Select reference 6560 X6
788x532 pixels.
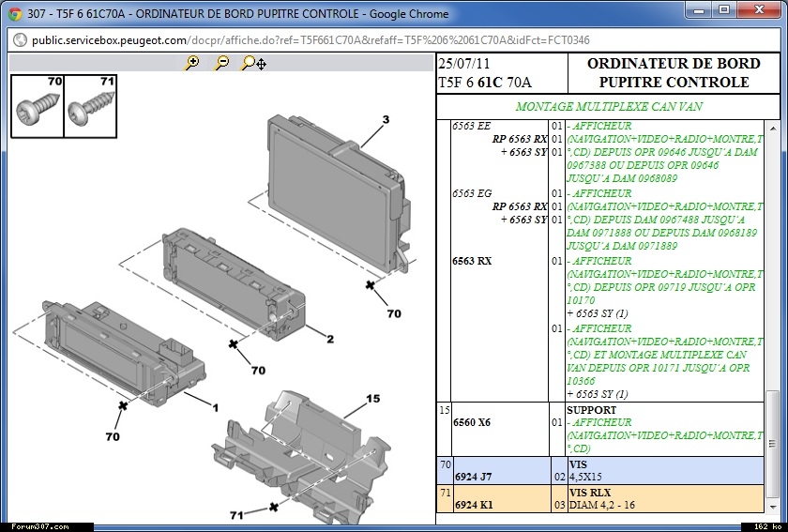click(x=471, y=422)
